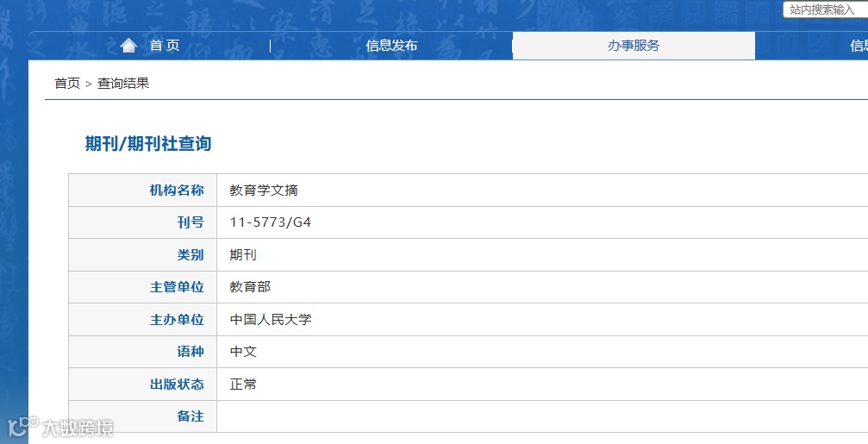Click the 主管单位 label cell
The height and width of the screenshot is (444, 868).
click(x=143, y=287)
